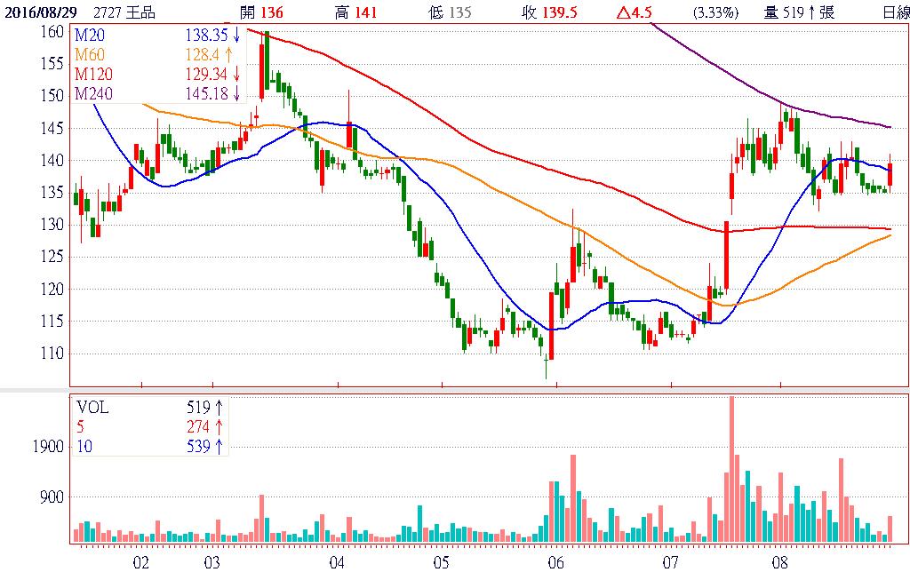Screen dimensions: 910x588
Task: Click the (3.33%) percentage change
Action: [714, 12]
